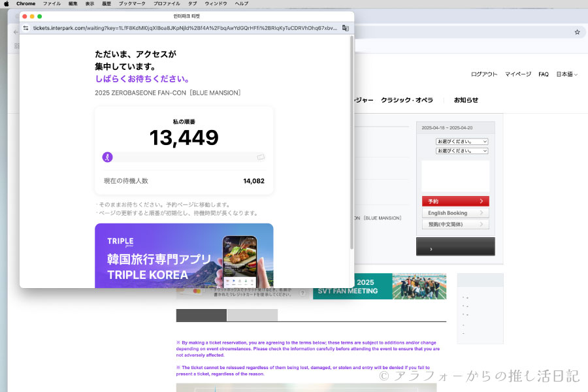Open the プロファイル menu
The height and width of the screenshot is (392, 588).
click(x=167, y=4)
